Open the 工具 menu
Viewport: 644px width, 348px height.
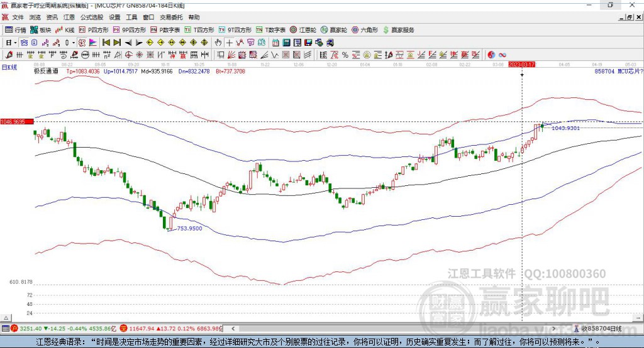click(131, 17)
